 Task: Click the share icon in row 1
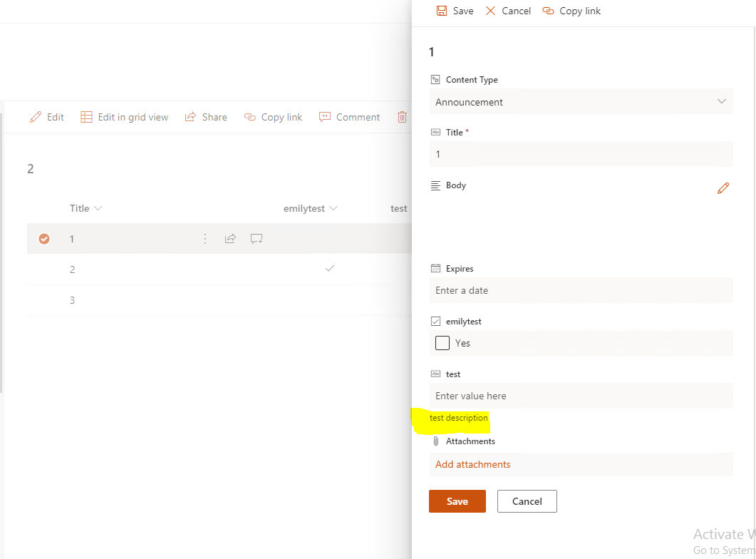[x=230, y=239]
